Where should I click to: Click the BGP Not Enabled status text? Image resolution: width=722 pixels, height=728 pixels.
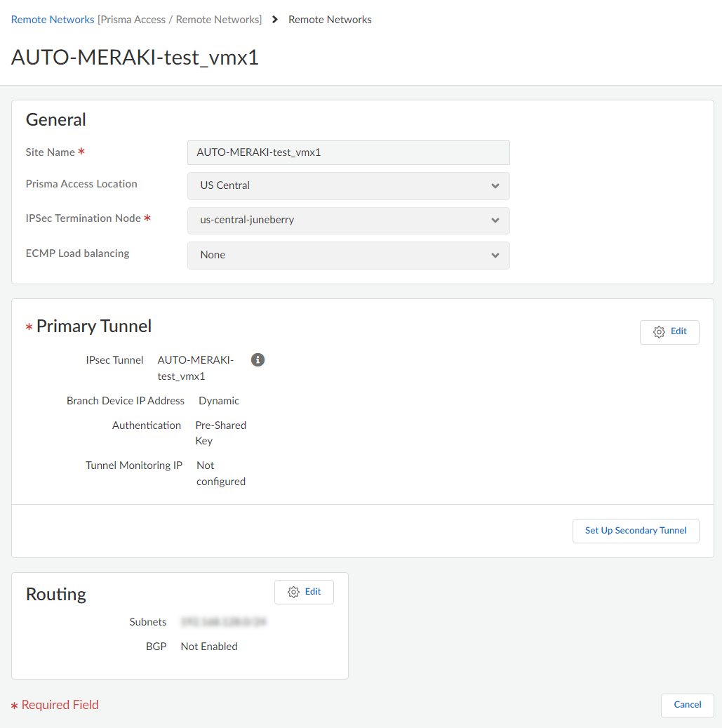[x=209, y=647]
